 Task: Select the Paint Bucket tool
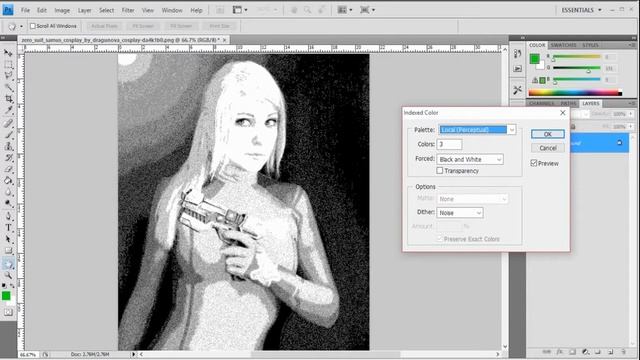8,180
